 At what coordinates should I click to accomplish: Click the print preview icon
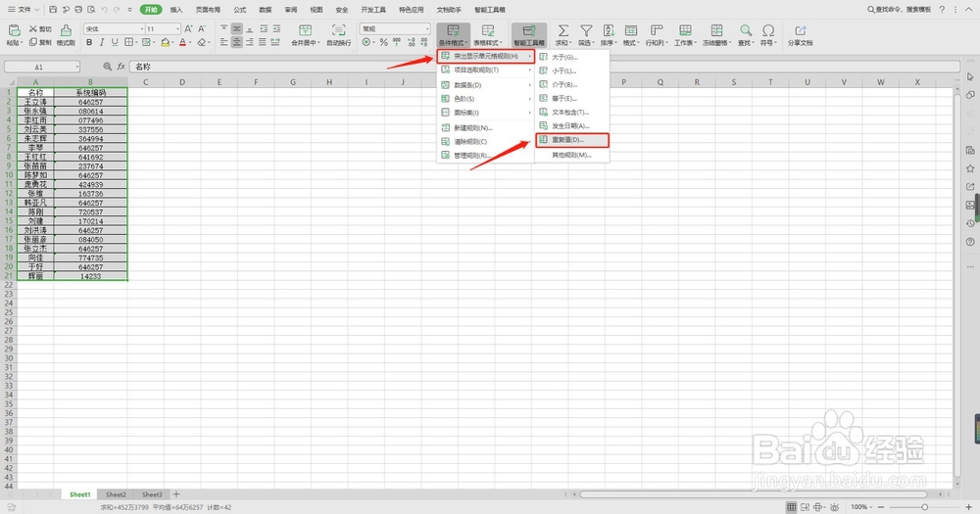pyautogui.click(x=91, y=10)
